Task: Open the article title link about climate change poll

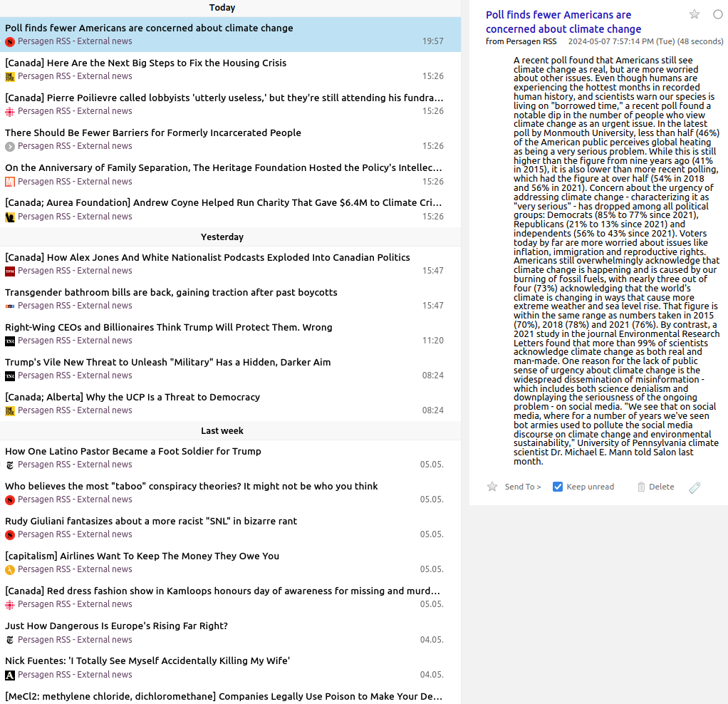Action: click(x=563, y=22)
